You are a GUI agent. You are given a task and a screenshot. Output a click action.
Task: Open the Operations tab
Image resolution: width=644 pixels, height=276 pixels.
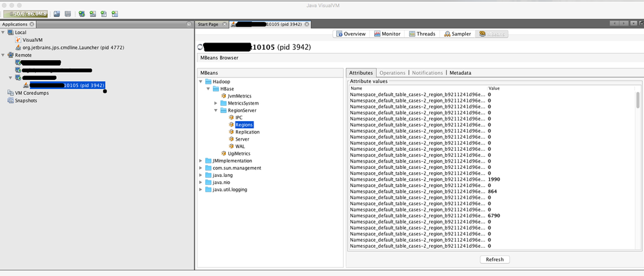[x=392, y=73]
